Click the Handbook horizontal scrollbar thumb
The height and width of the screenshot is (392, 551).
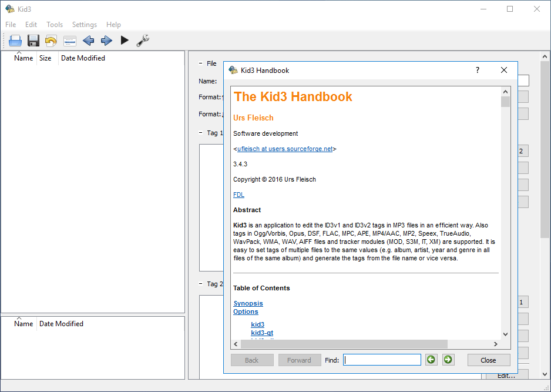click(344, 344)
